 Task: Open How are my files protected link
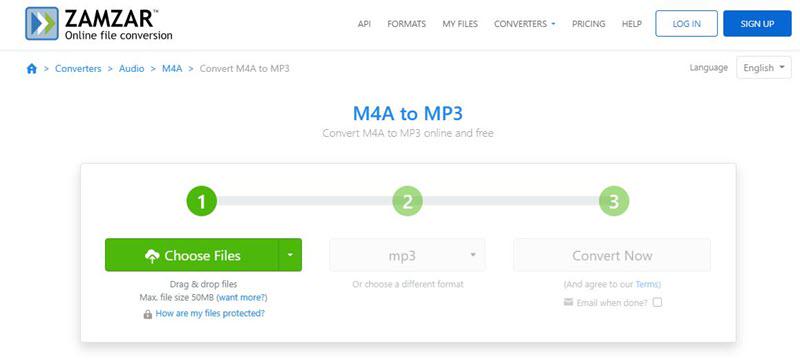(210, 313)
